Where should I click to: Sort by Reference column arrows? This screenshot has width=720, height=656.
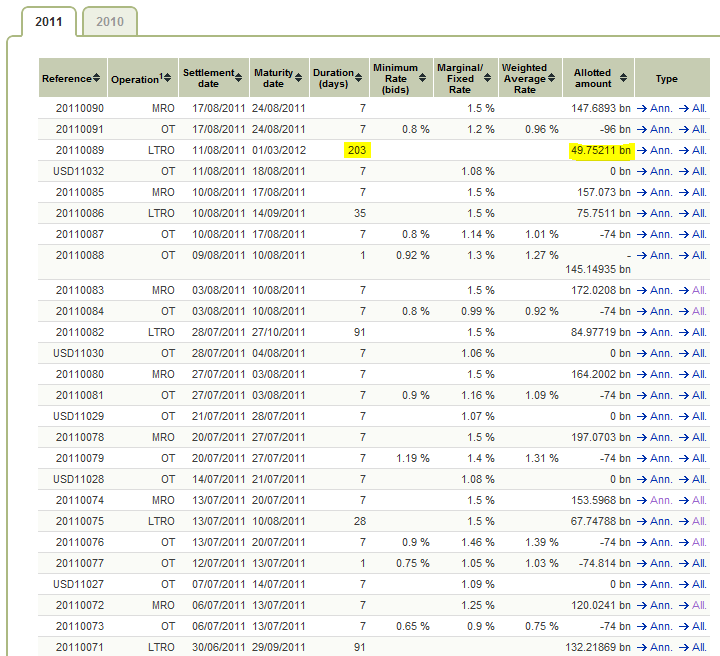[x=96, y=78]
